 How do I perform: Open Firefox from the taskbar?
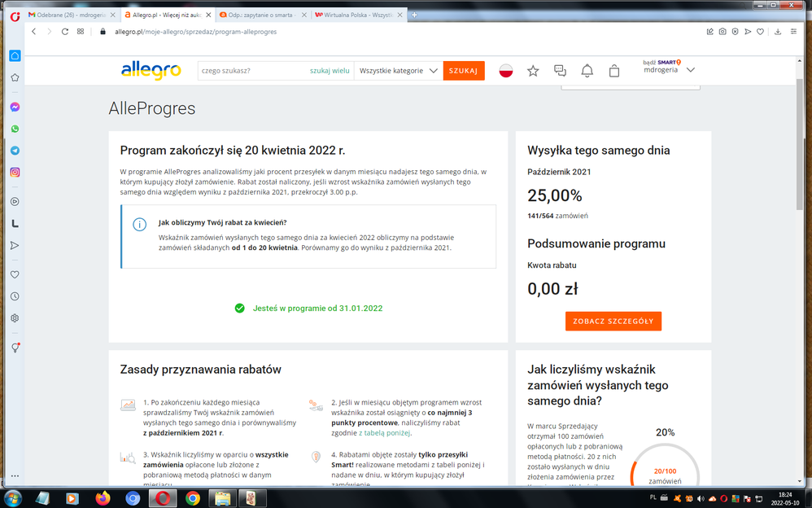[103, 498]
